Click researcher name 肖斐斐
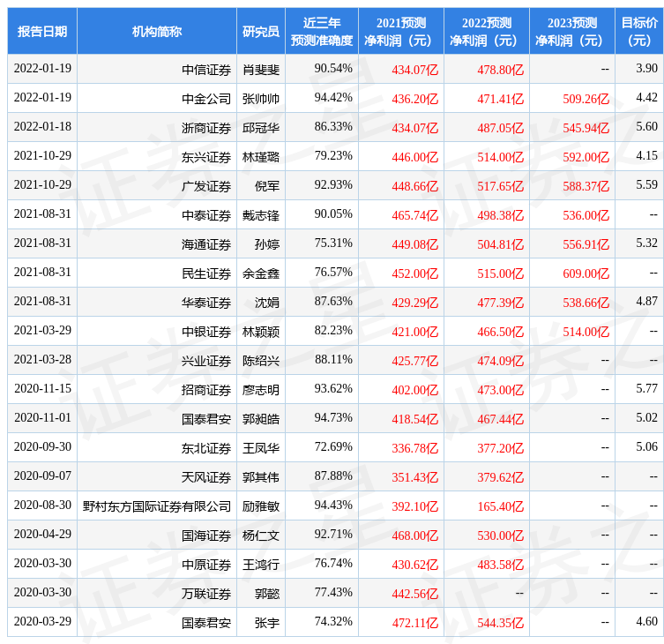The image size is (664, 644). tap(261, 70)
